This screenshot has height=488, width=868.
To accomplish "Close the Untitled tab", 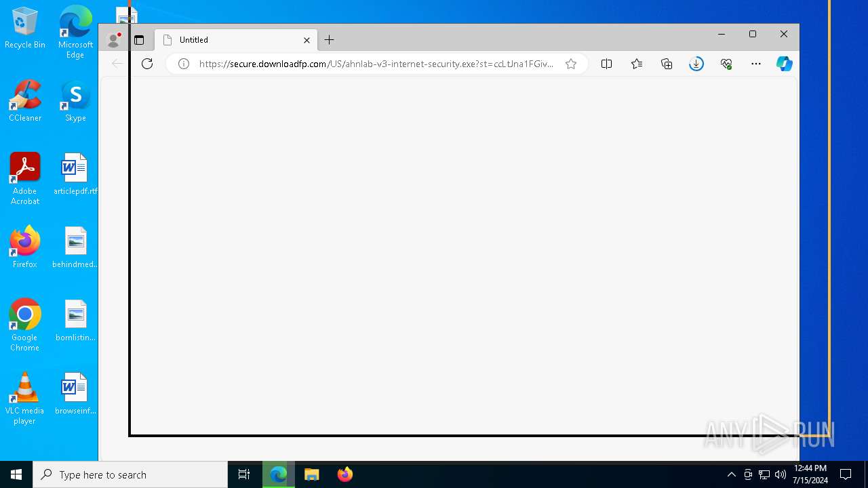I will point(307,40).
